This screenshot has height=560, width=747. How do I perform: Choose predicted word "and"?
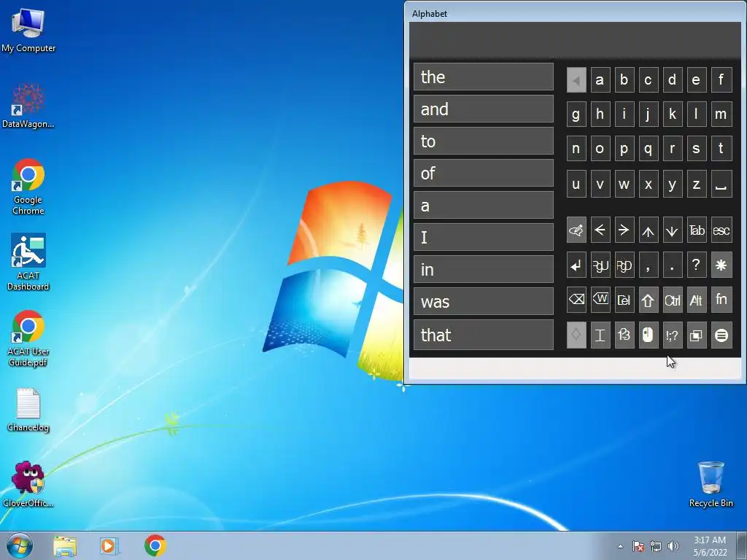tap(484, 109)
